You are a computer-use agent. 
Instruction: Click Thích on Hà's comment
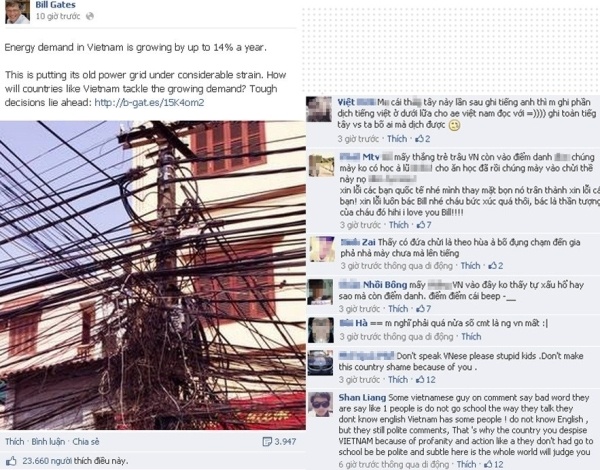471,336
